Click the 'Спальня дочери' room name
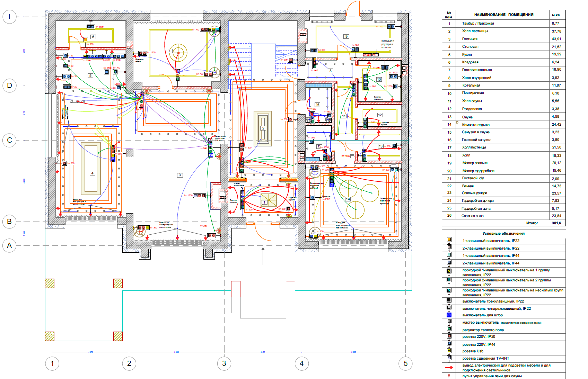 pos(474,193)
